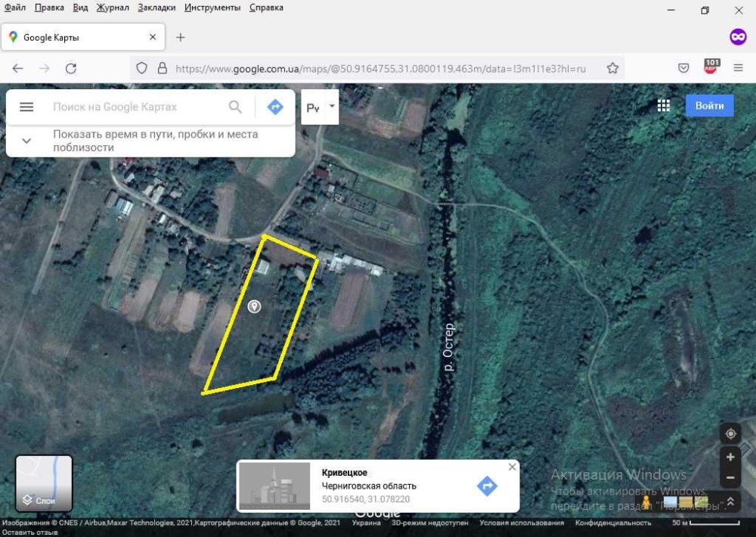Expand travel time and nearby places
Image resolution: width=756 pixels, height=537 pixels.
pos(150,141)
